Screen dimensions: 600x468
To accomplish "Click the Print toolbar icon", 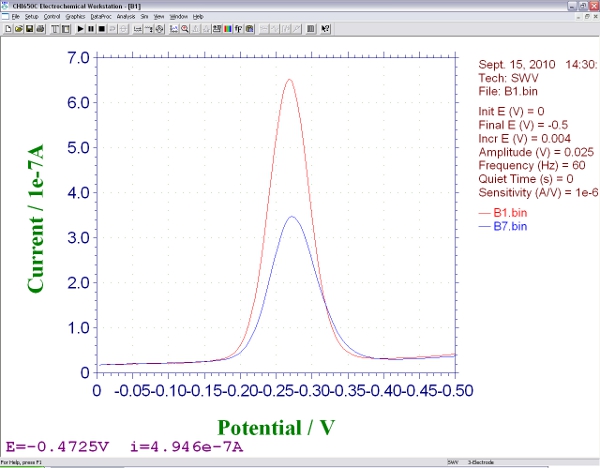I will 40,29.
